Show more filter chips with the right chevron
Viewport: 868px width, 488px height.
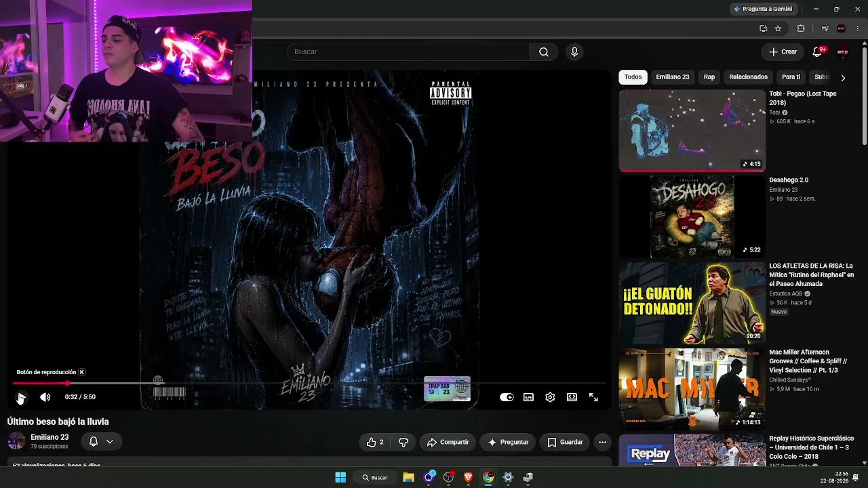(x=843, y=77)
